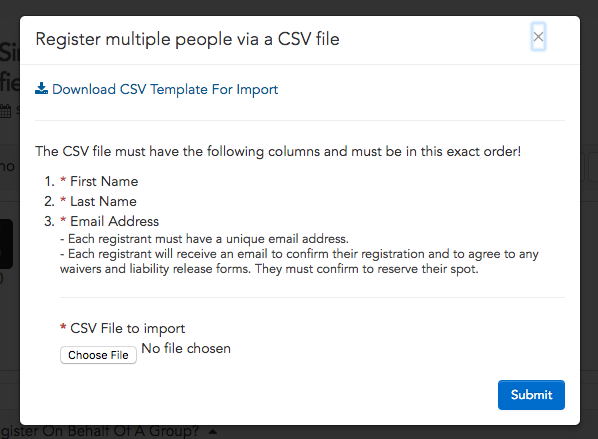The height and width of the screenshot is (439, 598).
Task: Click the CSV File to import label
Action: [127, 328]
